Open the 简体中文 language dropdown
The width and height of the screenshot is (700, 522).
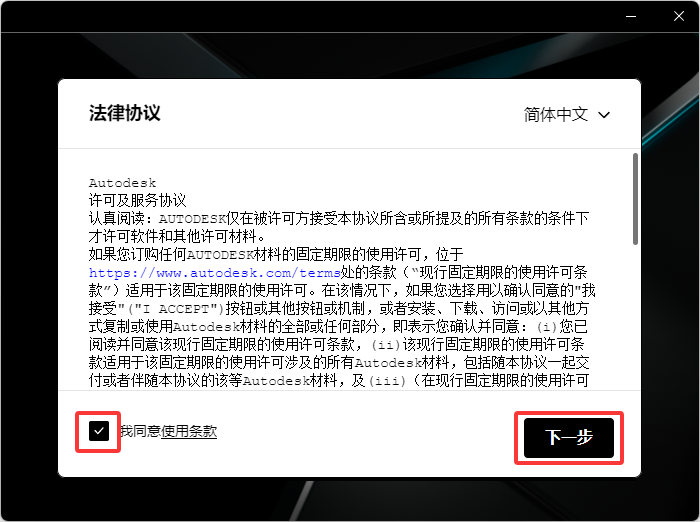(567, 115)
